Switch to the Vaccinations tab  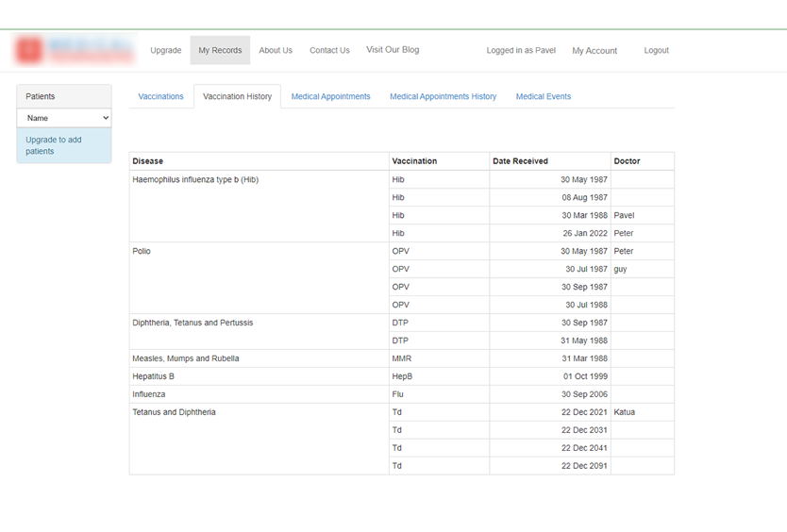click(160, 96)
